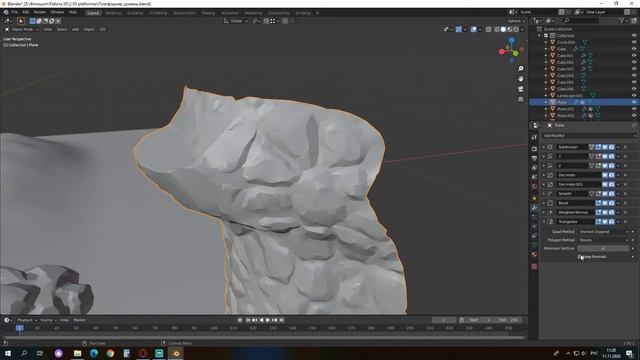
Task: Toggle Decimate modifier render display
Action: click(611, 175)
